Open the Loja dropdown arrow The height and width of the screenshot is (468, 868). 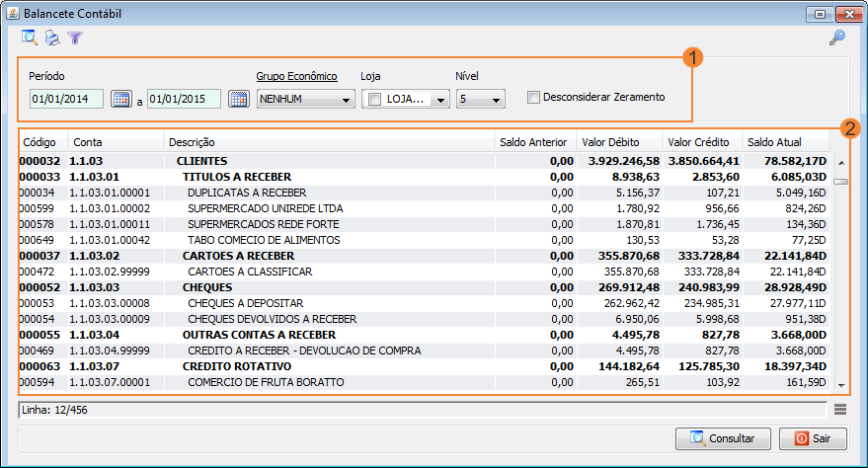[x=439, y=100]
